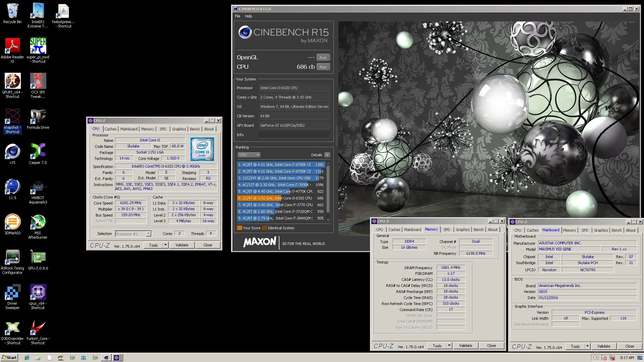Open the Help menu in Cinebench
The height and width of the screenshot is (362, 644).
[x=248, y=16]
